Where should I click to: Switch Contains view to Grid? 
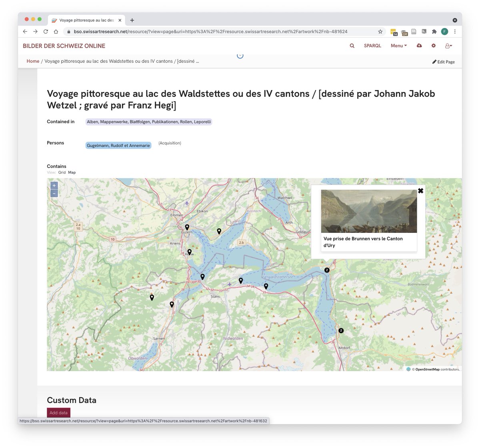[62, 172]
